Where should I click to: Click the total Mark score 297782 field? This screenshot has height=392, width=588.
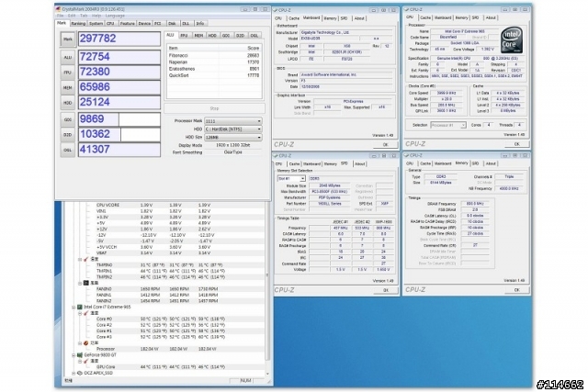coord(119,39)
